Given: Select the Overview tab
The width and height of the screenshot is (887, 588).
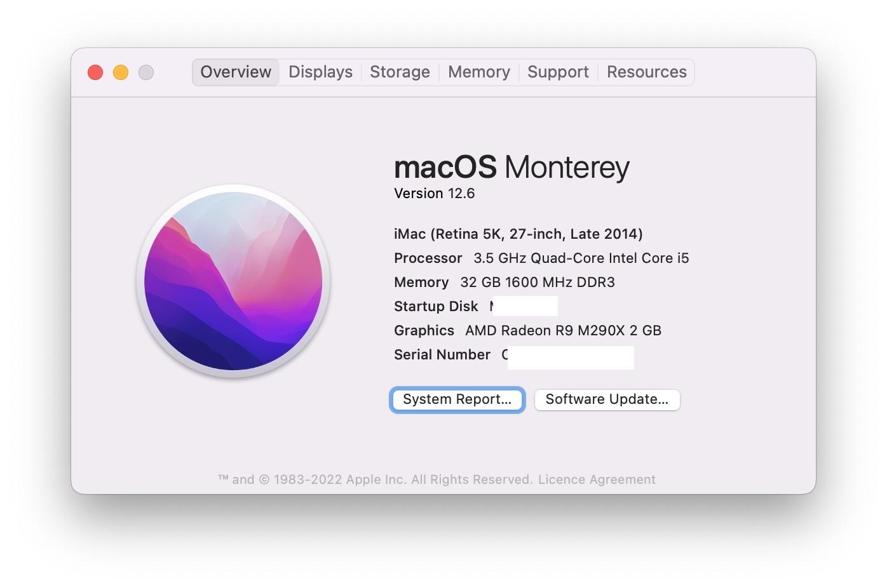Looking at the screenshot, I should (x=236, y=72).
